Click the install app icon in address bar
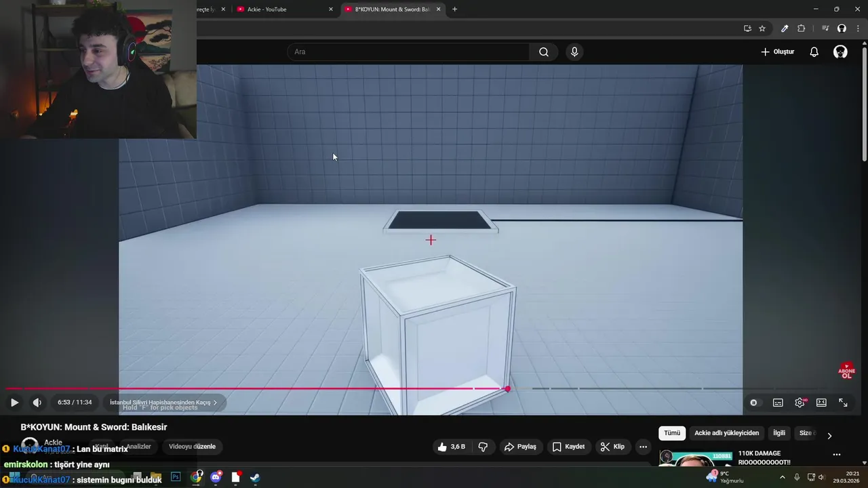 (747, 28)
